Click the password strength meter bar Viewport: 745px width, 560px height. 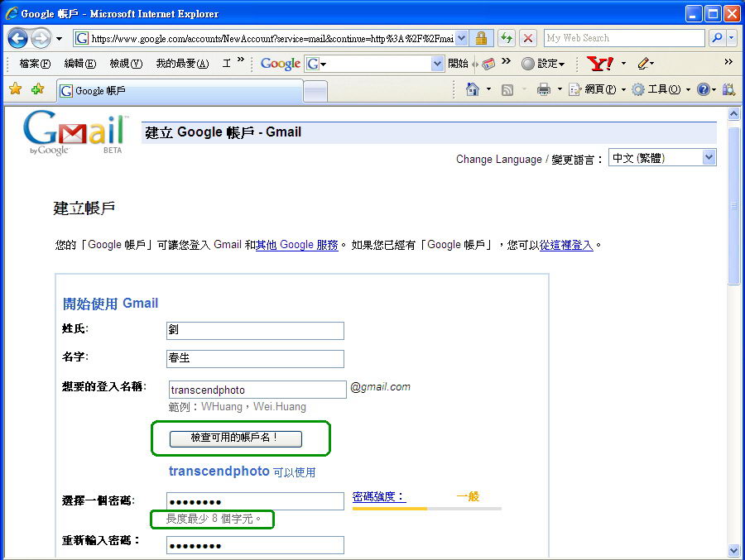[426, 508]
